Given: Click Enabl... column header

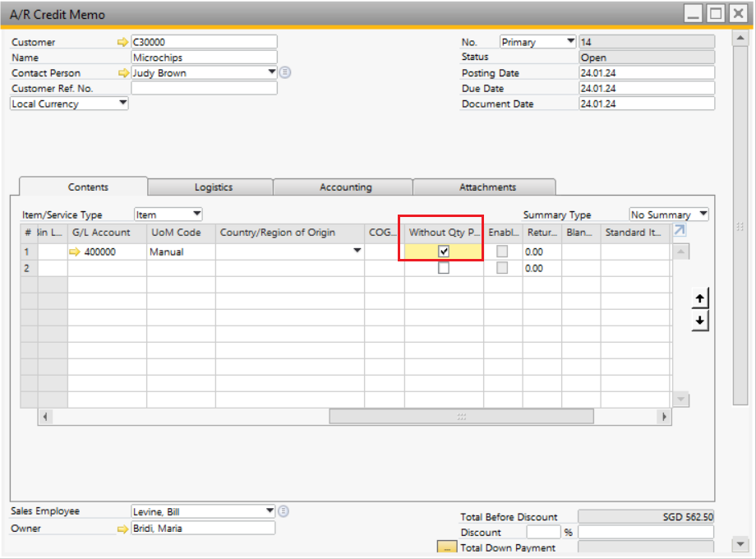Looking at the screenshot, I should pyautogui.click(x=503, y=233).
